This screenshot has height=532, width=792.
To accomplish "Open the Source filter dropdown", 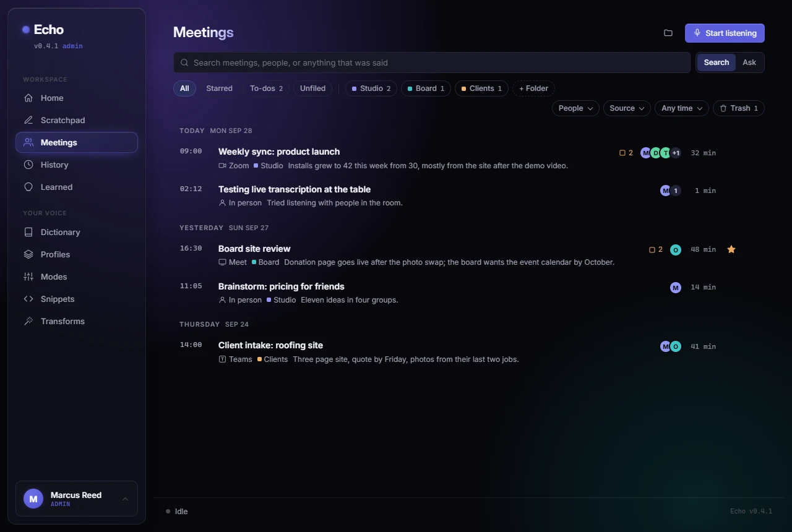I will [627, 108].
